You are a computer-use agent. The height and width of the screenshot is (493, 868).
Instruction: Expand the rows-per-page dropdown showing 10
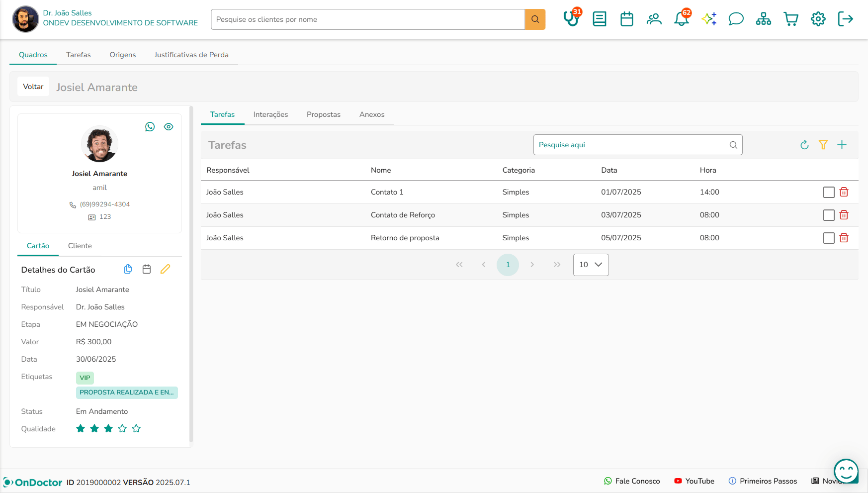(591, 265)
